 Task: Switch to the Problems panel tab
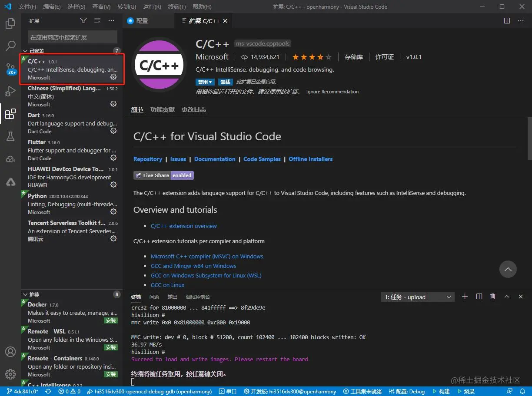tap(154, 297)
